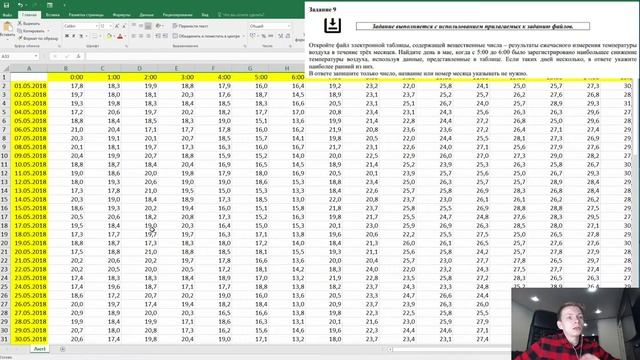Save the workbook using the Quick Access icon
This screenshot has height=360, width=640.
pos(6,5)
